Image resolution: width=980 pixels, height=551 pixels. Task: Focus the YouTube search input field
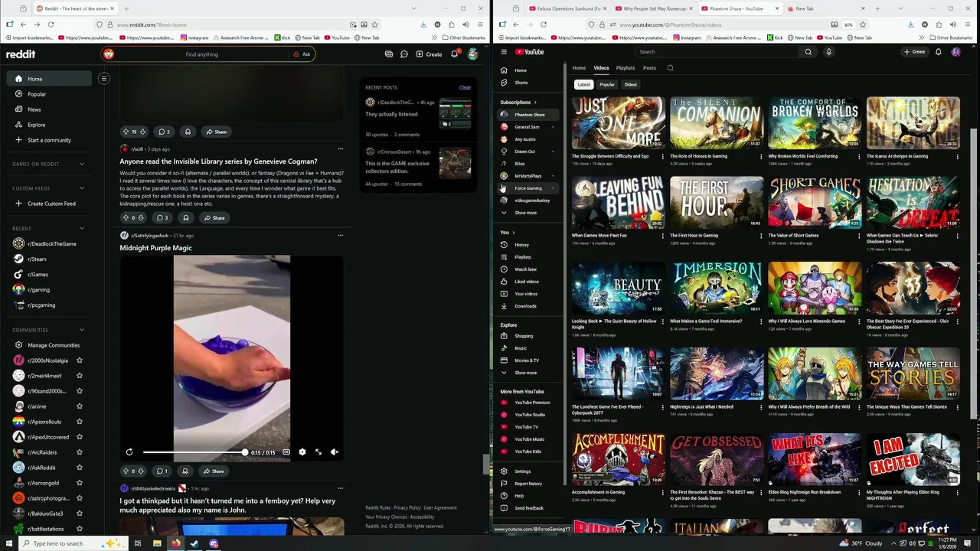[716, 52]
